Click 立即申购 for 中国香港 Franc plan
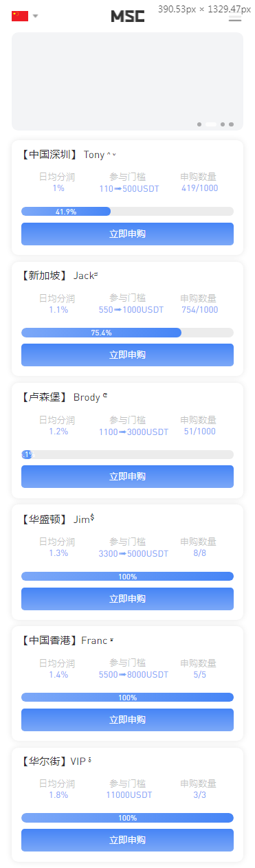This screenshot has height=868, width=255. click(x=127, y=720)
